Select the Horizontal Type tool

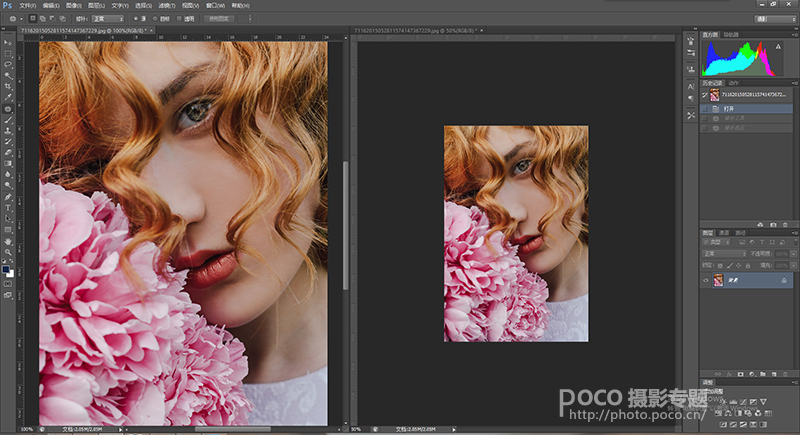pos(8,207)
